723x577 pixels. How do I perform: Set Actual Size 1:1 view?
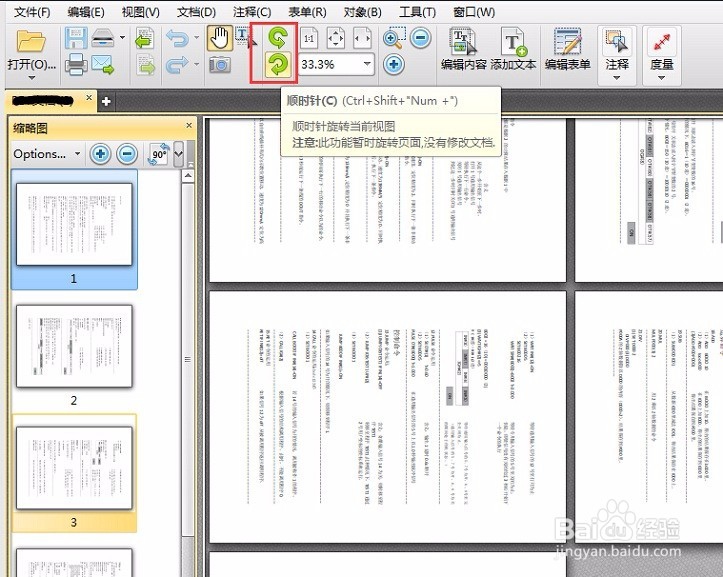[x=309, y=38]
